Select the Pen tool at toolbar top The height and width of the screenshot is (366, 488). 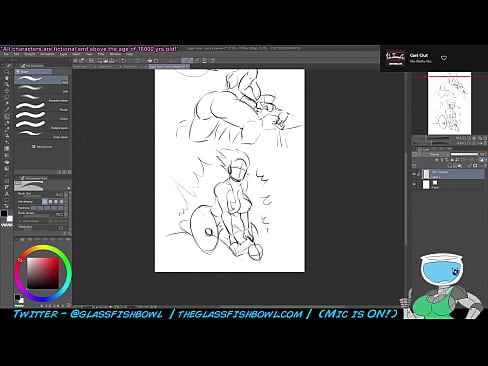(x=8, y=66)
